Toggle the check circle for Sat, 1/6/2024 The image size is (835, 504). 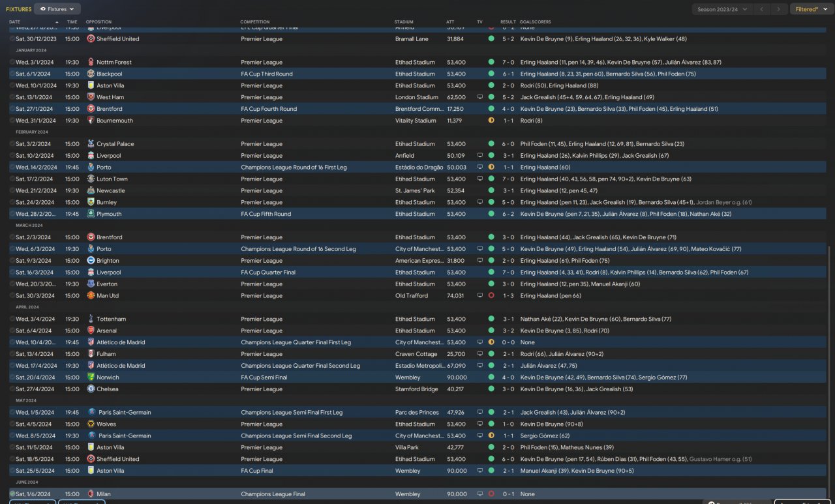click(x=12, y=494)
